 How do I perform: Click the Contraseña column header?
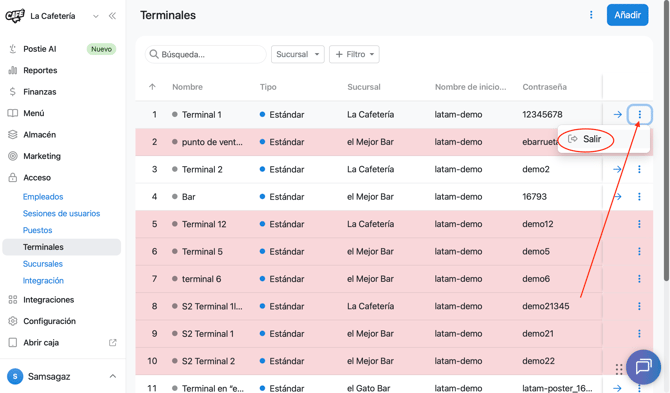pyautogui.click(x=544, y=87)
